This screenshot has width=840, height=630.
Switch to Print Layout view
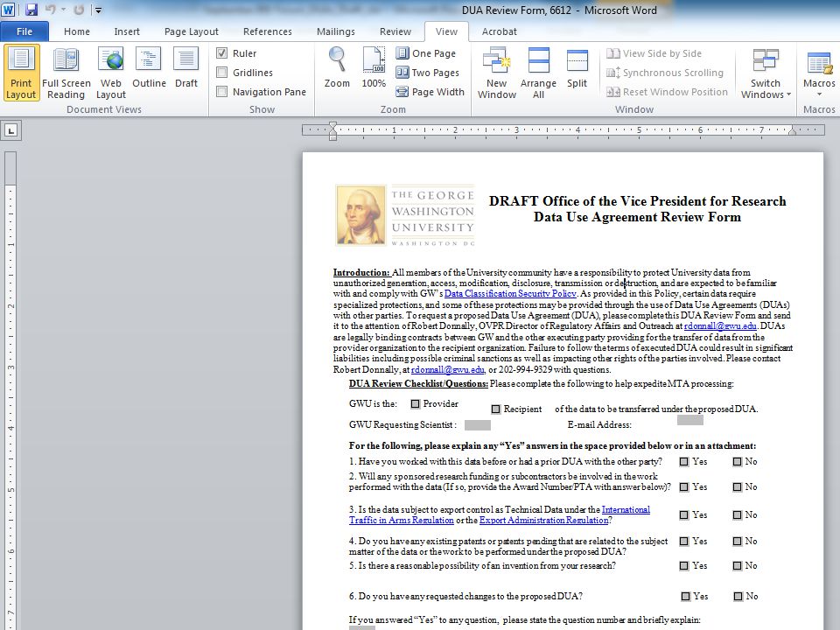[21, 73]
